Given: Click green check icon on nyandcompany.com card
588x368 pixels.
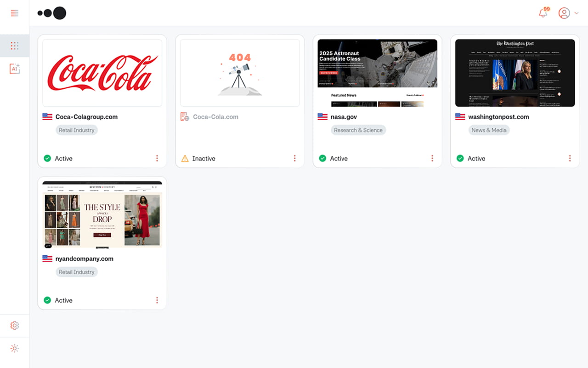Looking at the screenshot, I should click(47, 300).
